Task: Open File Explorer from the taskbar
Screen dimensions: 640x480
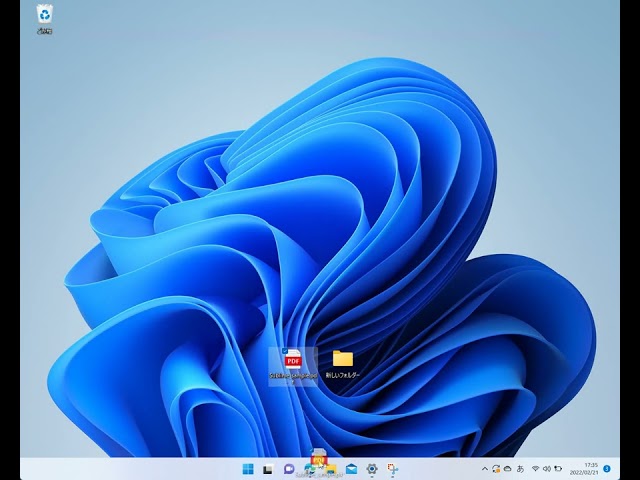Action: click(330, 469)
